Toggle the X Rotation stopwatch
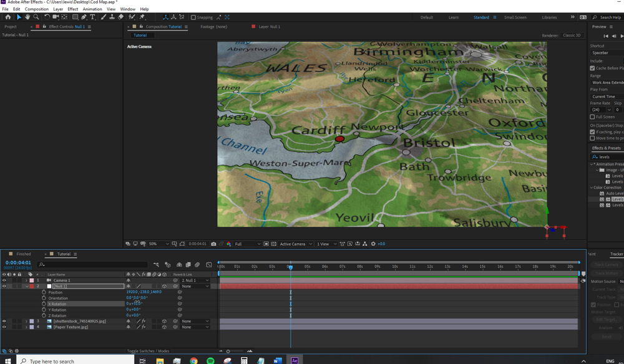This screenshot has width=624, height=364. tap(44, 304)
